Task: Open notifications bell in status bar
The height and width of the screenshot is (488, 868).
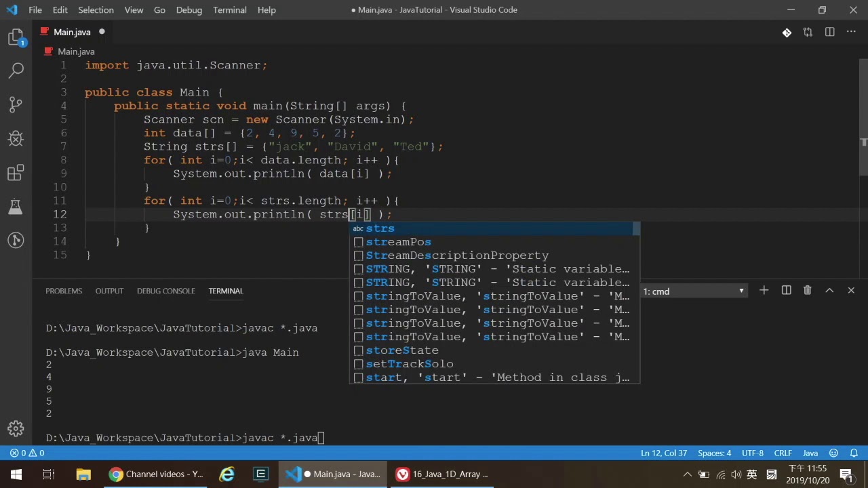Action: (x=854, y=453)
